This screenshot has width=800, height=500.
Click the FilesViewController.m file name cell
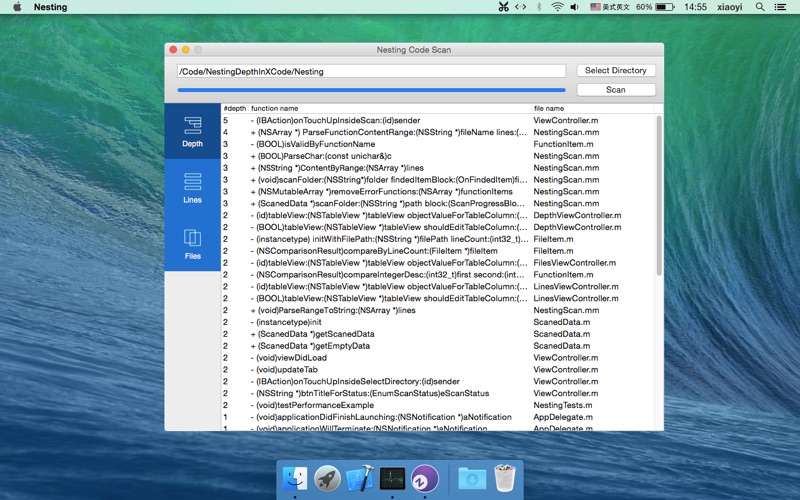pyautogui.click(x=574, y=263)
